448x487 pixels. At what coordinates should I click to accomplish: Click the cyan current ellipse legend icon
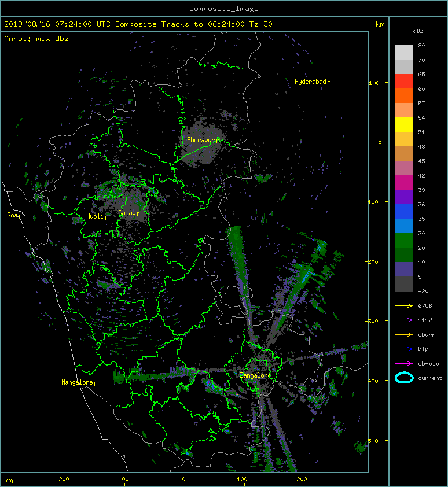pos(404,378)
